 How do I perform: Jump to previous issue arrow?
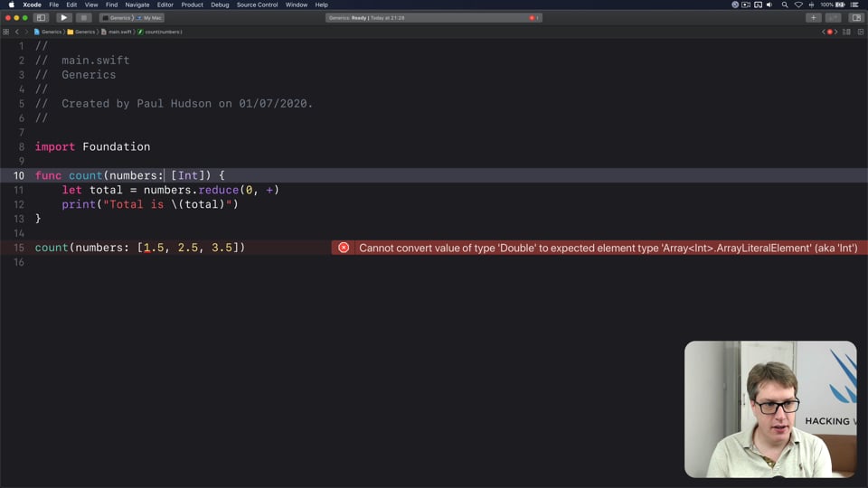[823, 32]
